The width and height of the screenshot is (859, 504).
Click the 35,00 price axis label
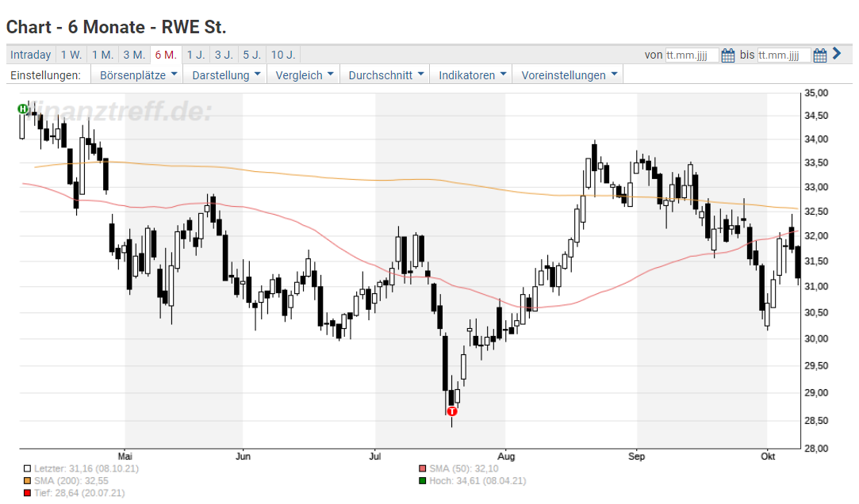[x=816, y=93]
